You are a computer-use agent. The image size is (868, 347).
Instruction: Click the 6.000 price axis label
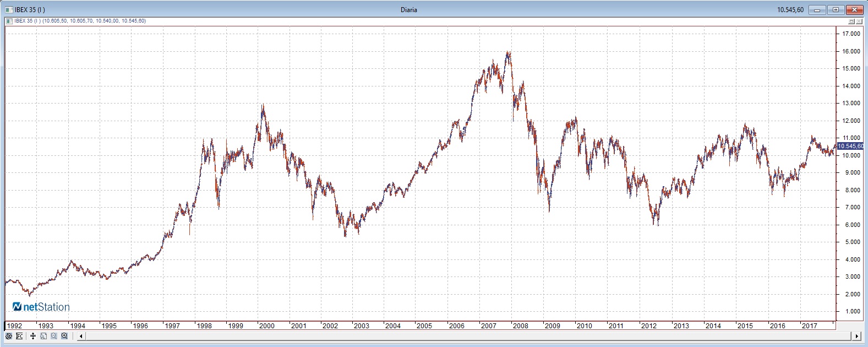click(x=851, y=225)
